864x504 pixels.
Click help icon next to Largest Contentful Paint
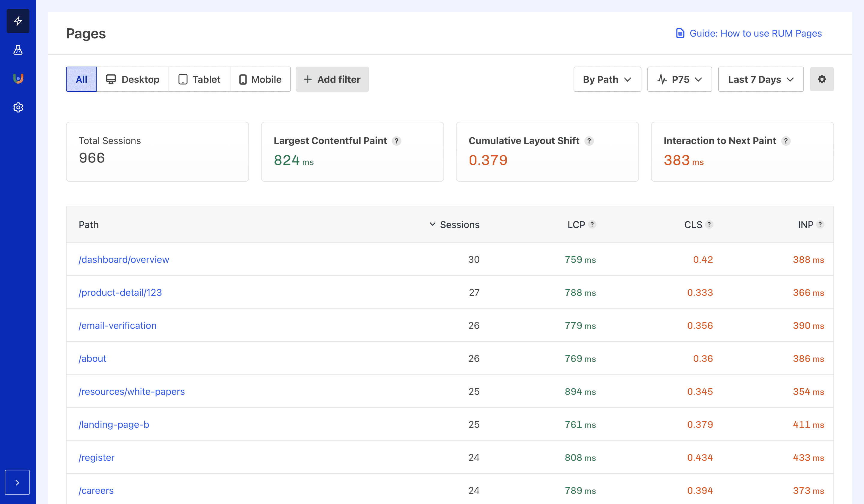click(396, 141)
